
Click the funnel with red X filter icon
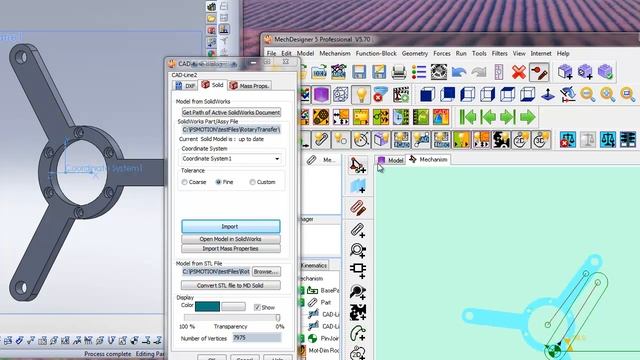click(381, 95)
